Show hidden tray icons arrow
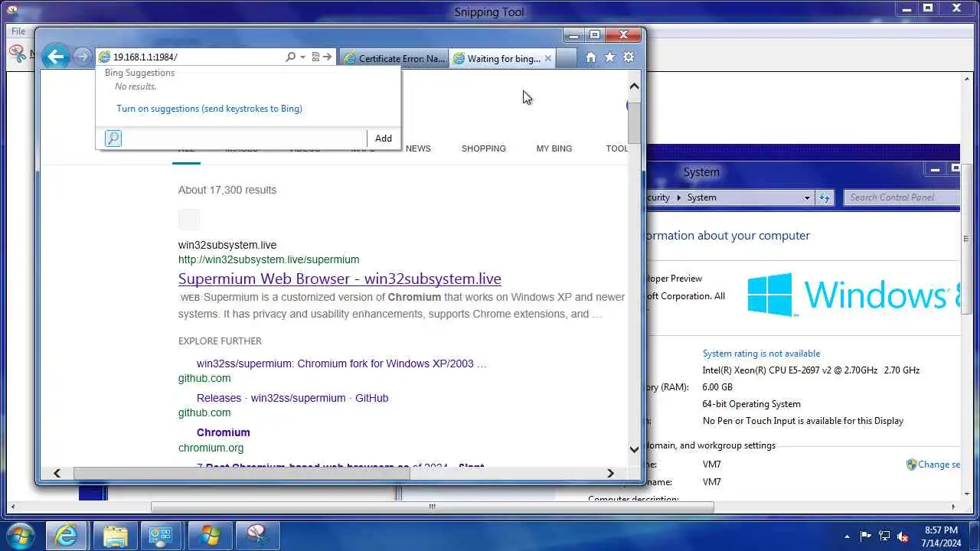980x551 pixels. 847,536
